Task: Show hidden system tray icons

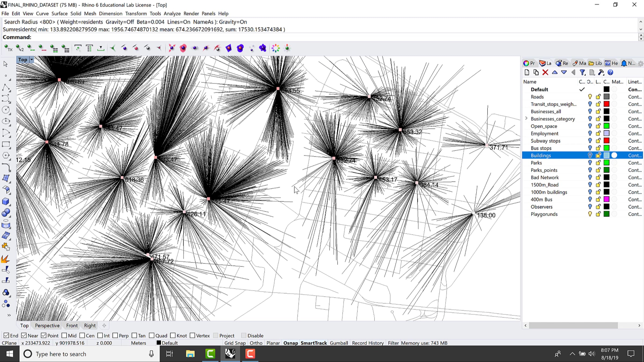Action: tap(572, 354)
